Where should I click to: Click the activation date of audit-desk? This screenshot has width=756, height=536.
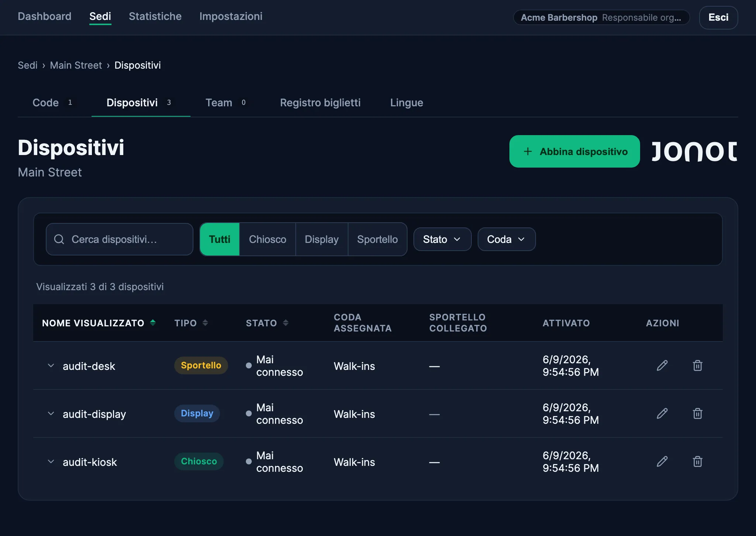(x=571, y=366)
